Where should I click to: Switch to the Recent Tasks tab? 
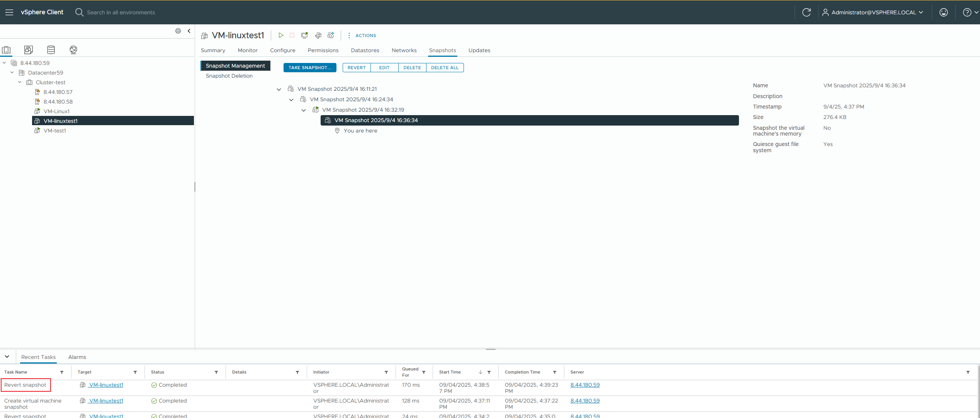click(x=38, y=357)
